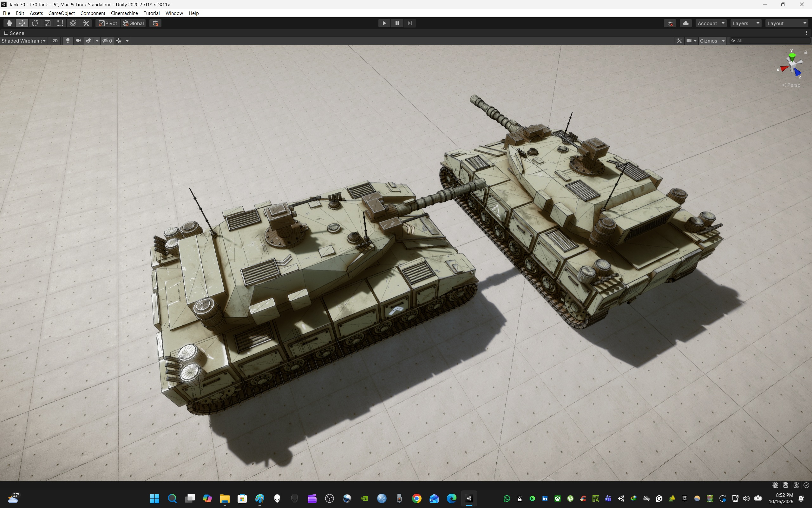Expand the Gizmos dropdown arrow
This screenshot has width=812, height=508.
pos(724,41)
